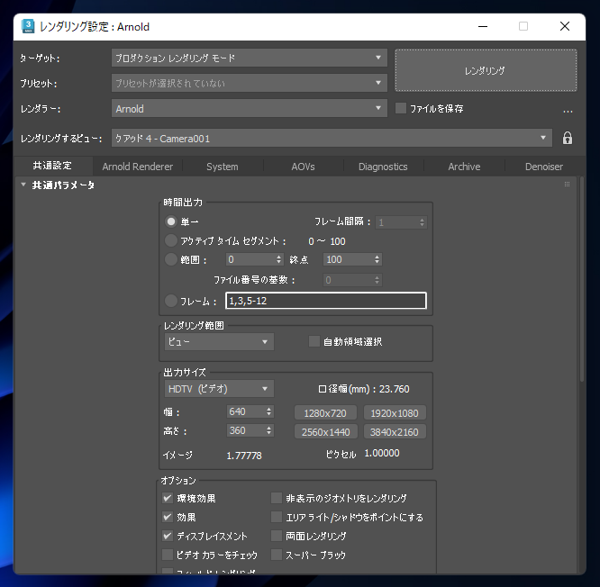Image resolution: width=600 pixels, height=587 pixels.
Task: Open the レンダラー Arnold dropdown
Action: (x=249, y=109)
